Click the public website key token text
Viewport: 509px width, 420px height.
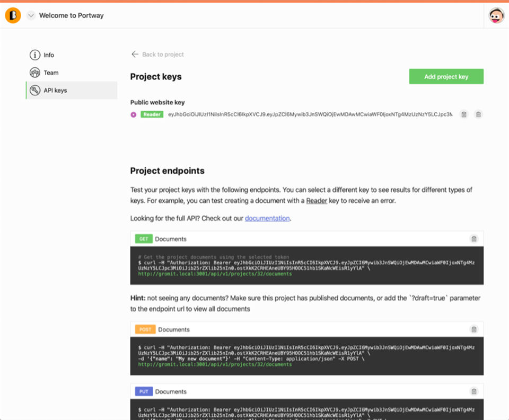pos(310,114)
